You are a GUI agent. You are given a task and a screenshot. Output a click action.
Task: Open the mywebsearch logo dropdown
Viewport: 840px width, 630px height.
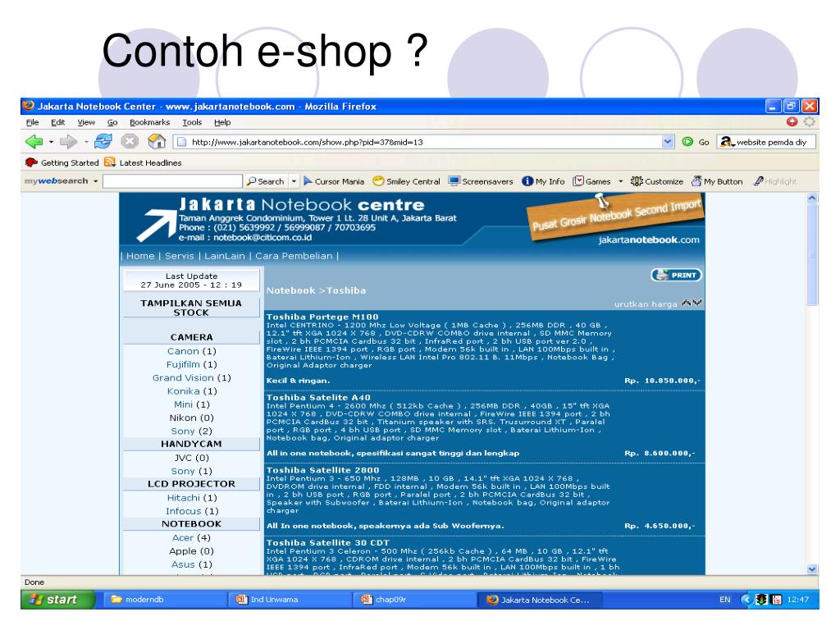pyautogui.click(x=95, y=181)
